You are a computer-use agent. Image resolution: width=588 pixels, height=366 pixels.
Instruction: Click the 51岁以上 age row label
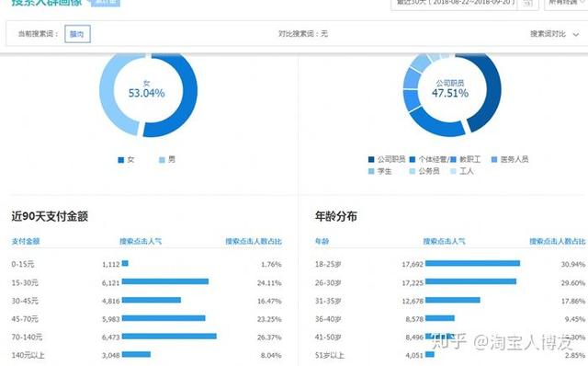[330, 355]
